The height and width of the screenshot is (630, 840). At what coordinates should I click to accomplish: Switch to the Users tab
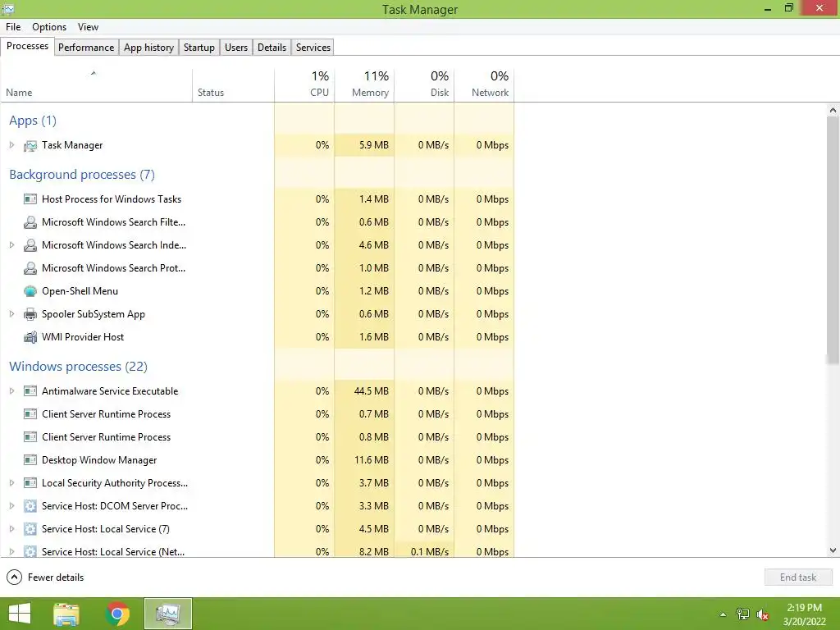[235, 48]
